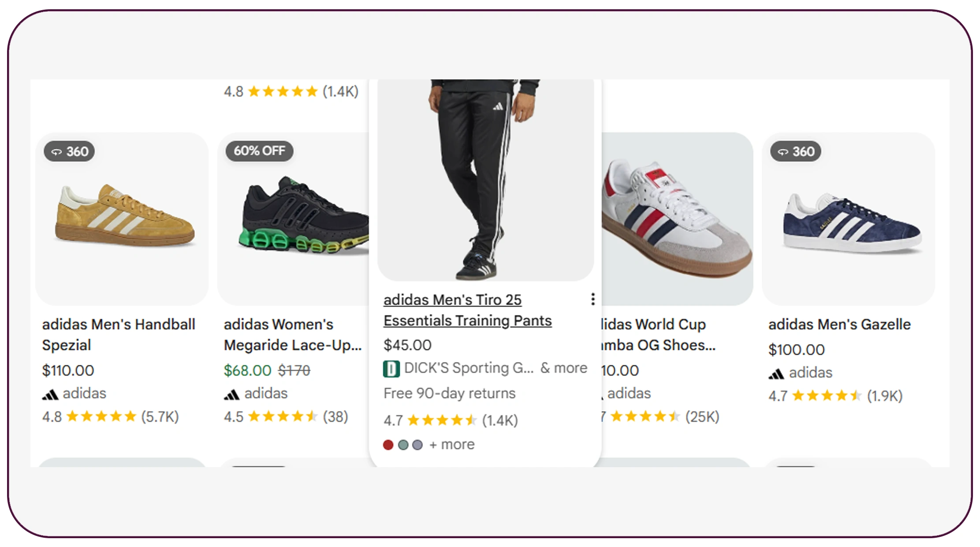Click the adidas logo under Men's Gazelle
This screenshot has height=547, width=980.
[776, 374]
